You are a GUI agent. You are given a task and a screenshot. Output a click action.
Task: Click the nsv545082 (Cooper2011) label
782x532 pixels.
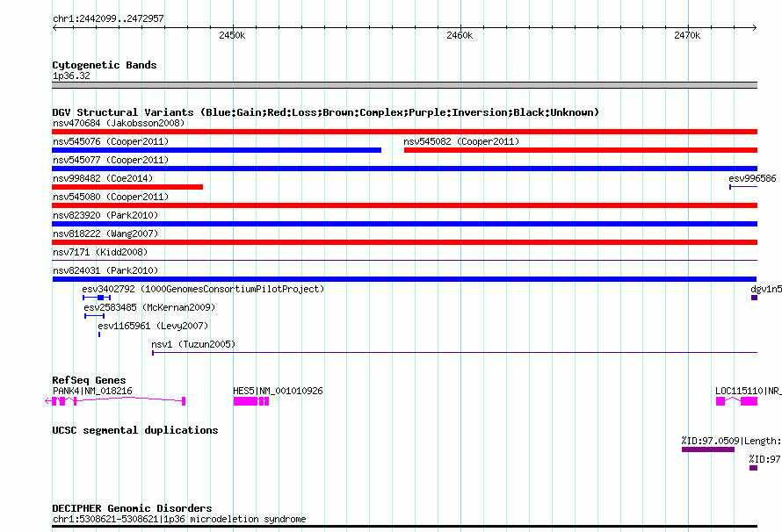(461, 141)
